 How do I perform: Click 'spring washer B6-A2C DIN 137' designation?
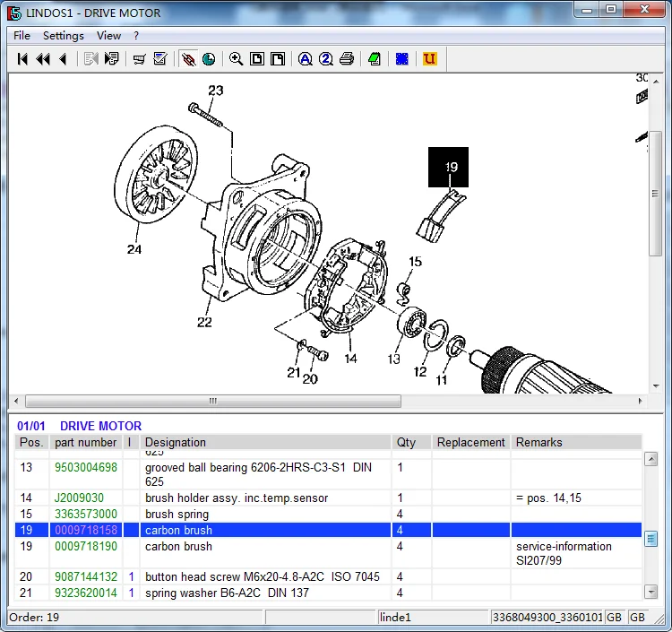(x=227, y=593)
